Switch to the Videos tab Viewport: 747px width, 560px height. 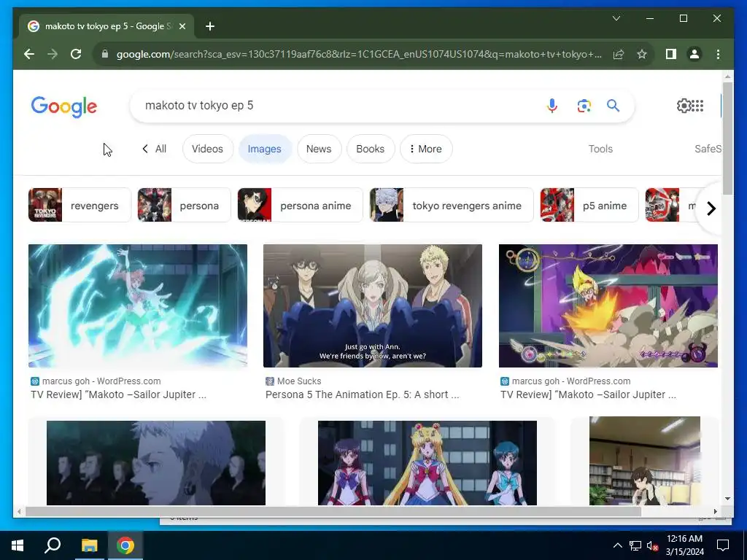[x=207, y=149]
